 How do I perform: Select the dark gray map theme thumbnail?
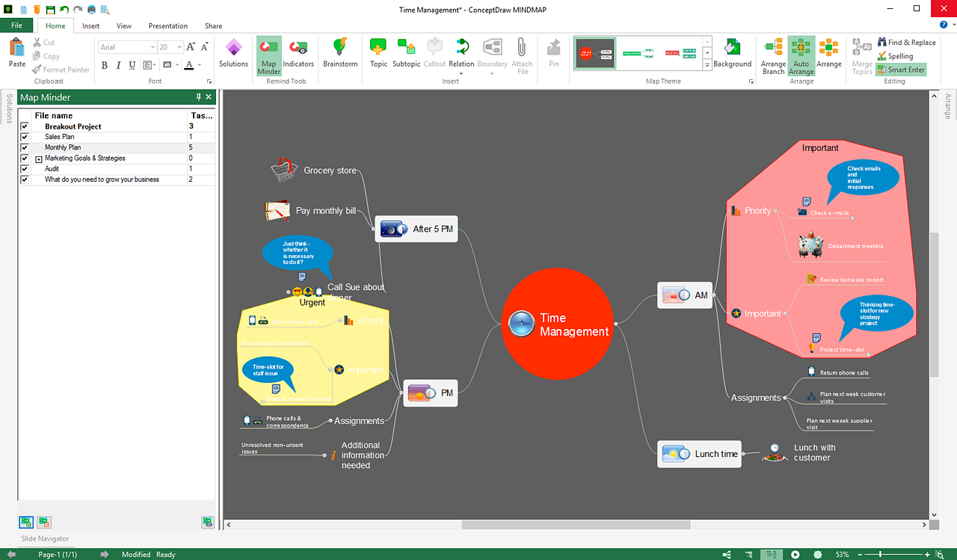tap(595, 53)
